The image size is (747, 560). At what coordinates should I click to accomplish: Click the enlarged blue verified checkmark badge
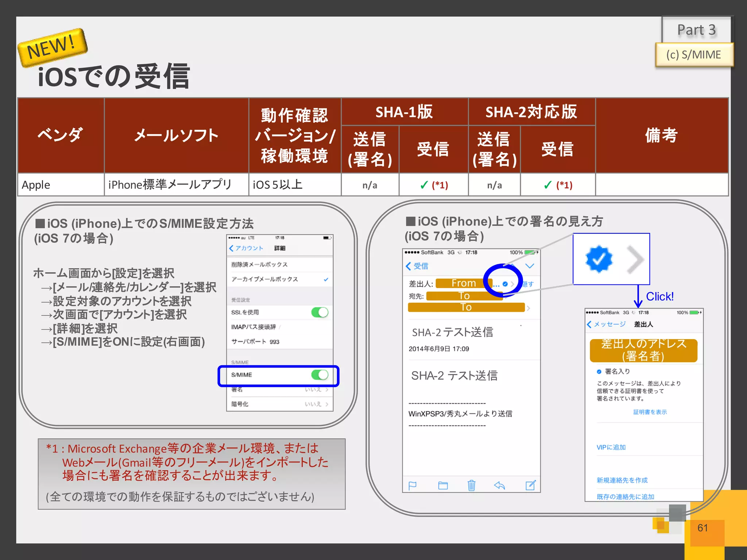[x=599, y=259]
